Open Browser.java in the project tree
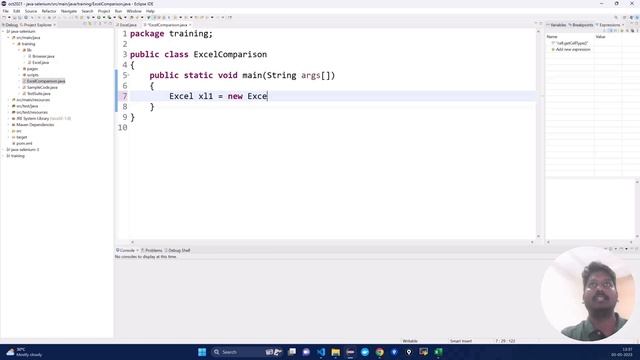Viewport: 640px width, 360px height. coord(43,56)
